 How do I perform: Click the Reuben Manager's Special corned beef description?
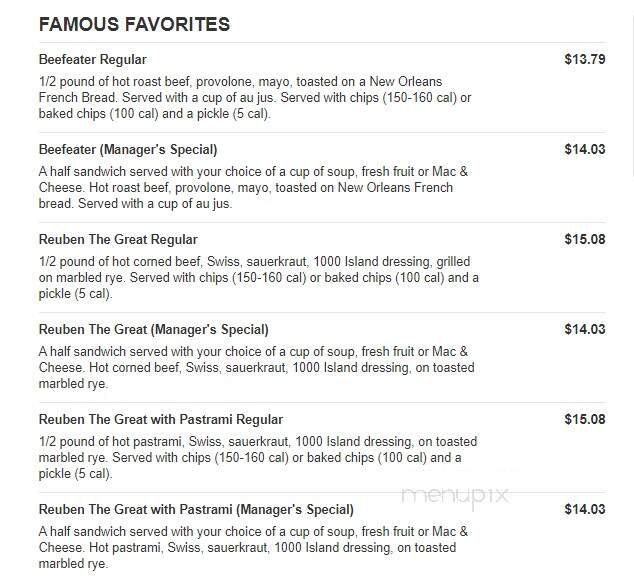point(257,367)
